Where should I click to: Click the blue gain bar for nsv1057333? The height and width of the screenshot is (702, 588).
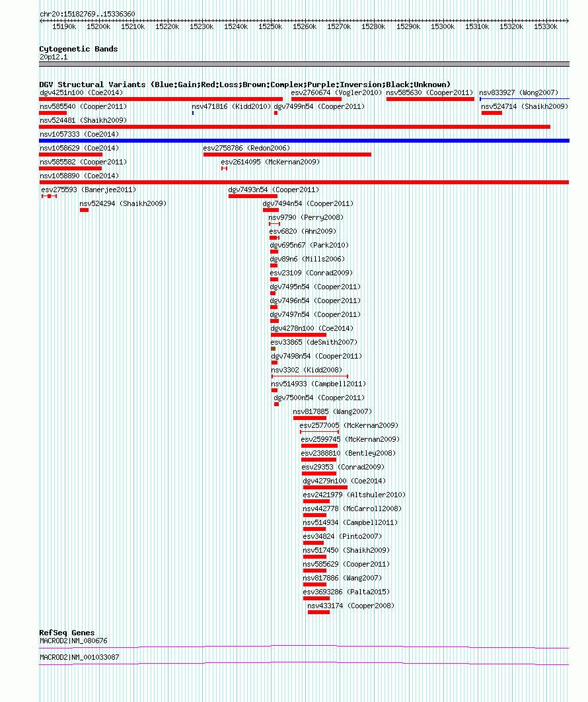tap(304, 141)
